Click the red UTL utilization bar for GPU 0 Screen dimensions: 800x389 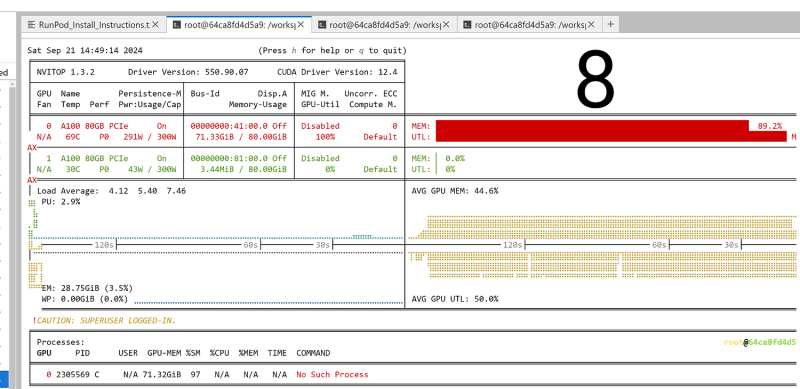click(611, 136)
